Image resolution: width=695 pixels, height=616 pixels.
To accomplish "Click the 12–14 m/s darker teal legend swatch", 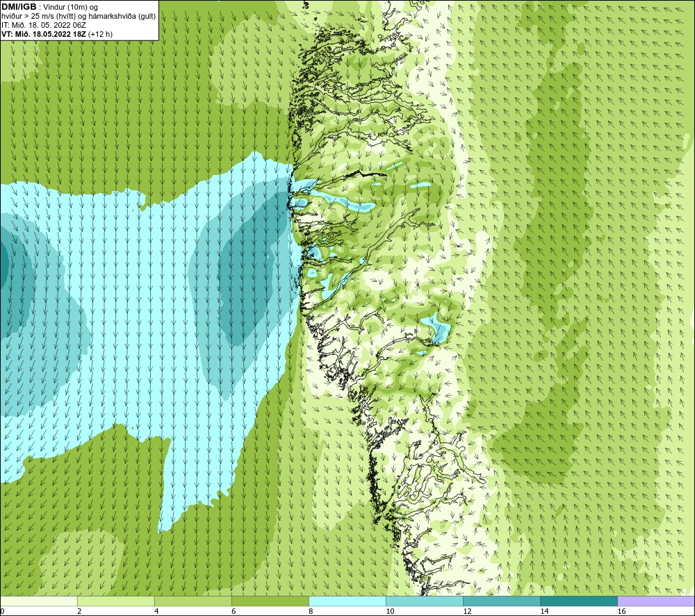I will tap(502, 601).
